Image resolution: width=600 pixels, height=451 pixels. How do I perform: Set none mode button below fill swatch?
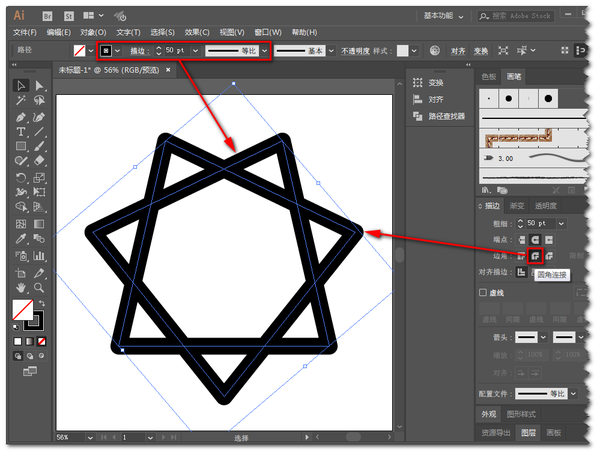tap(41, 341)
